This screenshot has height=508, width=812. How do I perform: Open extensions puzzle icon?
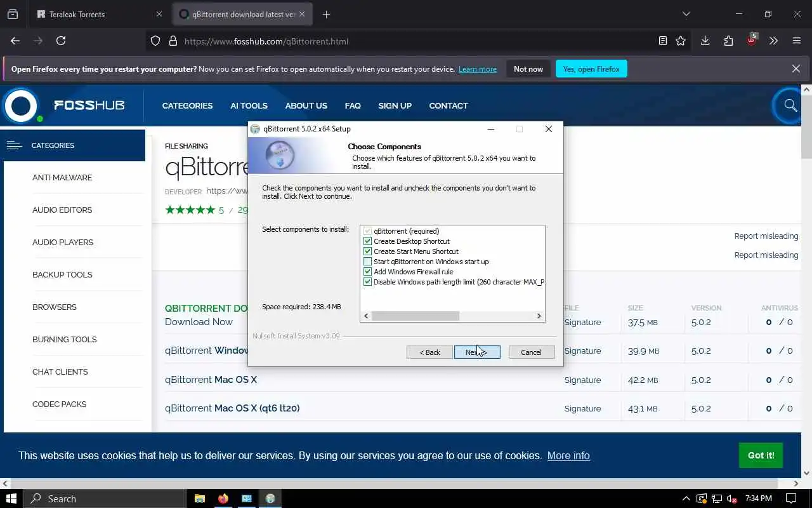(728, 41)
